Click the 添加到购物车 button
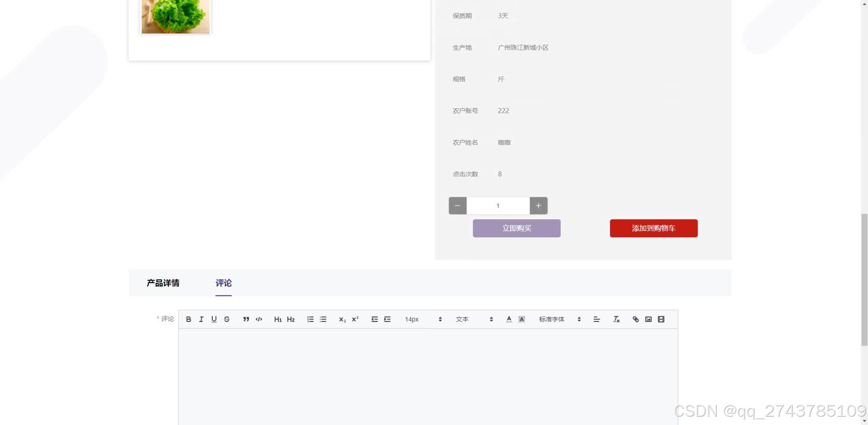Image resolution: width=868 pixels, height=425 pixels. 653,228
